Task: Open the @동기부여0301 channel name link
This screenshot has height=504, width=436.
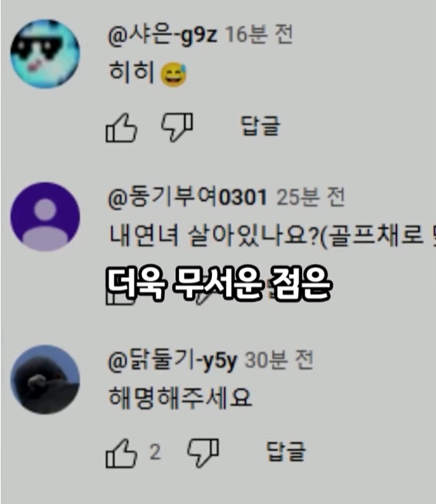Action: 188,197
